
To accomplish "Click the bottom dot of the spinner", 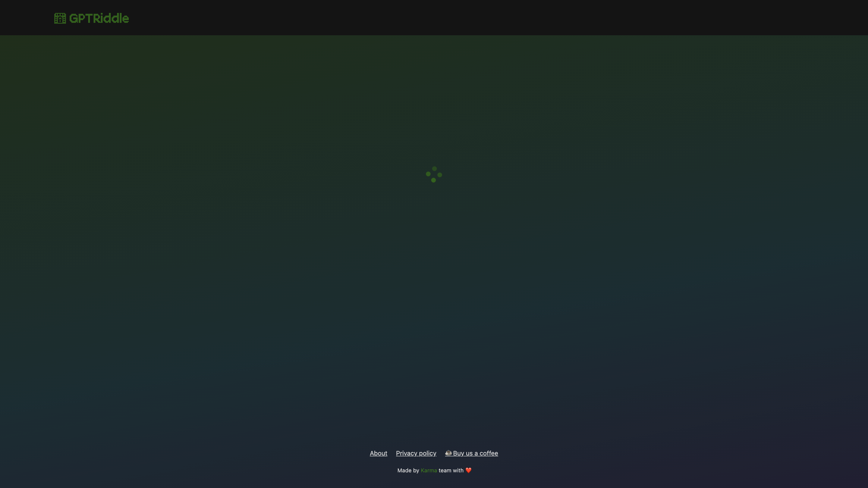I will (x=433, y=180).
